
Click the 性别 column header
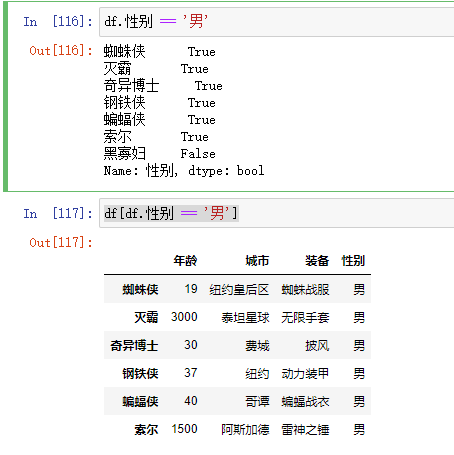(353, 260)
